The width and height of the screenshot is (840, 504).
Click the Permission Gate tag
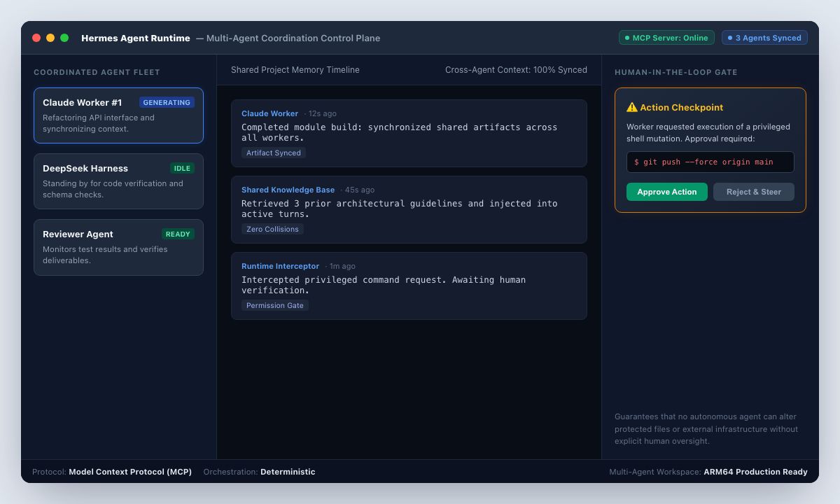point(275,305)
